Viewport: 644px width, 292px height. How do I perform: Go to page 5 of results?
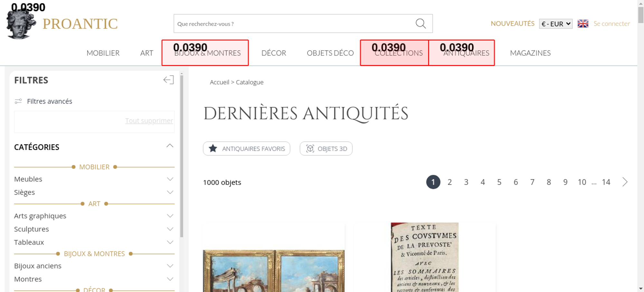499,182
